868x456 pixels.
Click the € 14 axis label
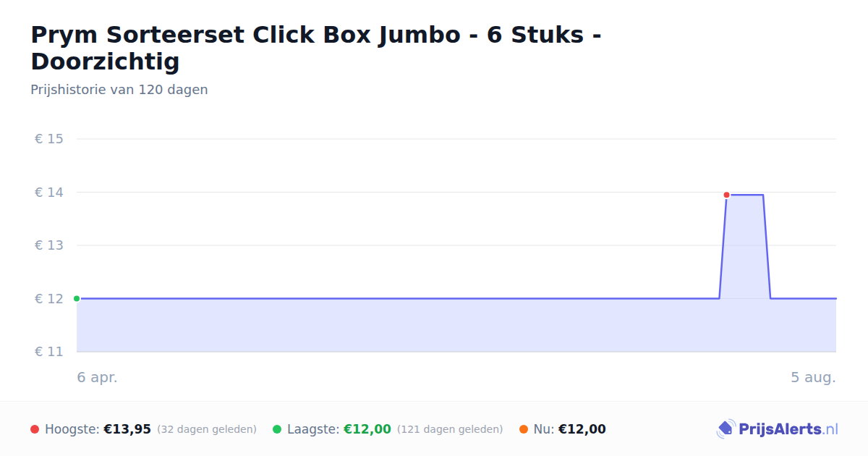[x=48, y=192]
